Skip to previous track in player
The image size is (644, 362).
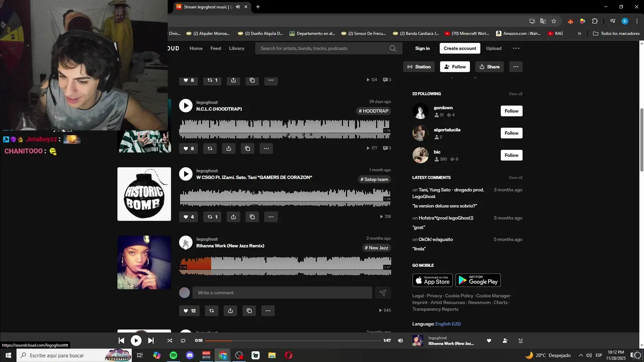[x=121, y=340]
